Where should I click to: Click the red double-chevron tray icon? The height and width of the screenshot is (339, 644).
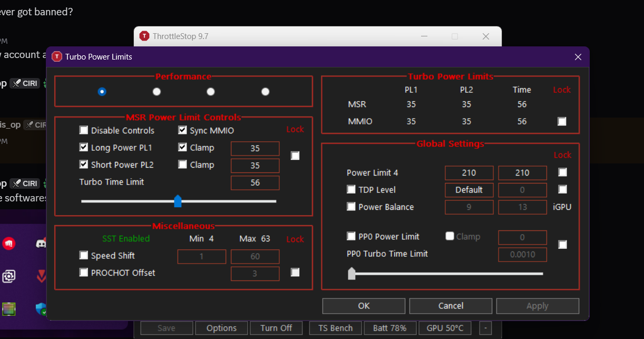click(x=41, y=276)
